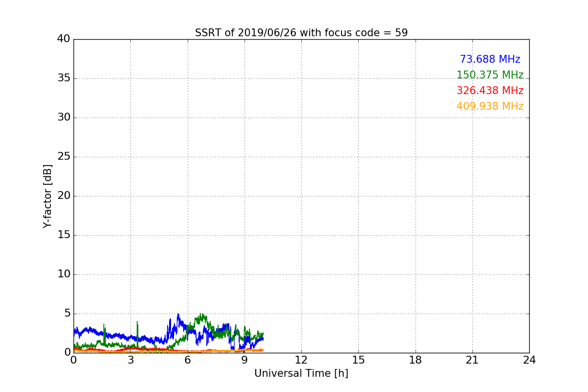The height and width of the screenshot is (392, 588).
Task: Click the 'Y-factor [dB]' axis label
Action: [x=48, y=196]
